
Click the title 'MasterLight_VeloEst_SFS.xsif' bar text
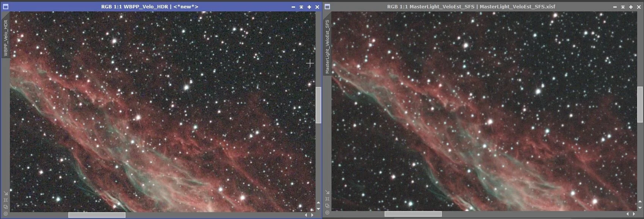point(517,7)
